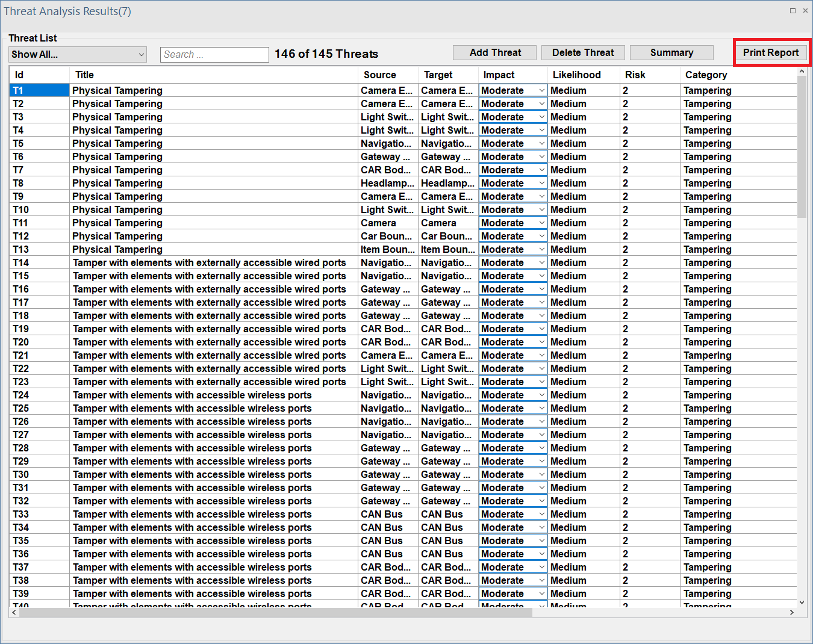Select threat row T5
813x644 pixels.
click(19, 144)
